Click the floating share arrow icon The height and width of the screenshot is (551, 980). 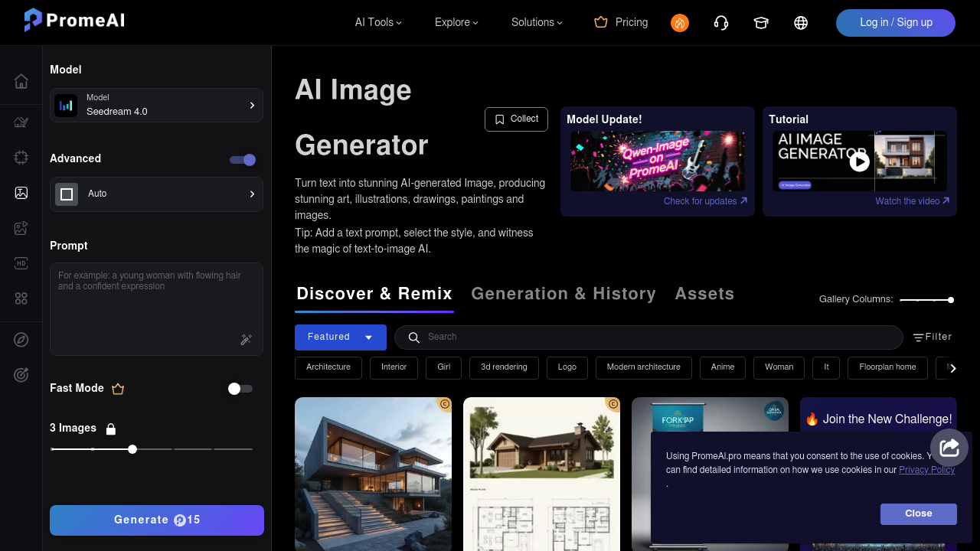point(949,448)
